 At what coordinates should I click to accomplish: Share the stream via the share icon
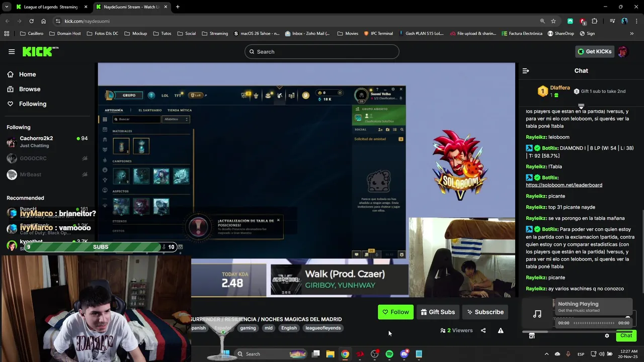coord(483,330)
